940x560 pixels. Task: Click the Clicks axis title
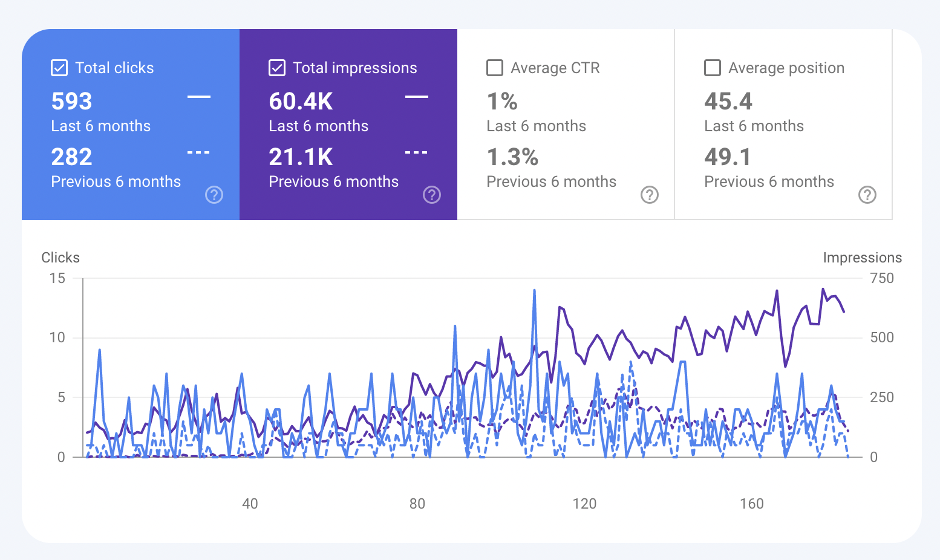(60, 258)
